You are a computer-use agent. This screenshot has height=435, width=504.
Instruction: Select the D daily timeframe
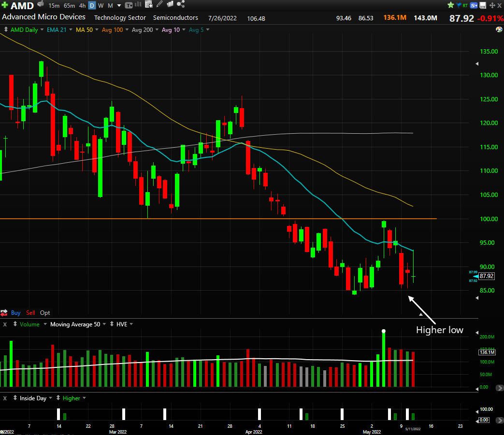[x=92, y=5]
